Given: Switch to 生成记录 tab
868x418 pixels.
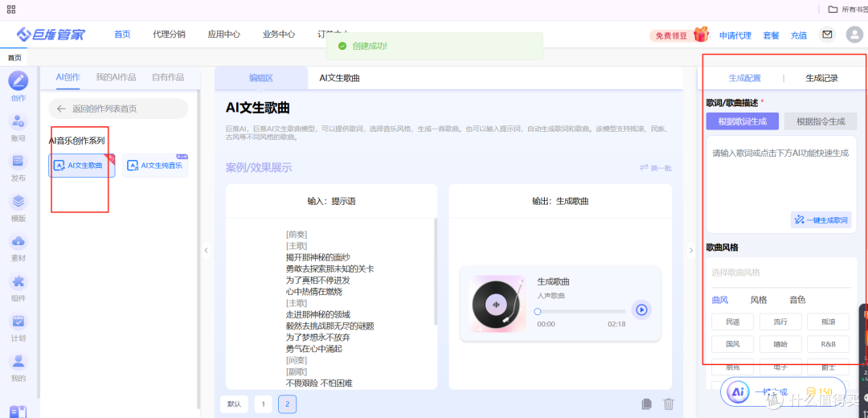Looking at the screenshot, I should click(821, 78).
